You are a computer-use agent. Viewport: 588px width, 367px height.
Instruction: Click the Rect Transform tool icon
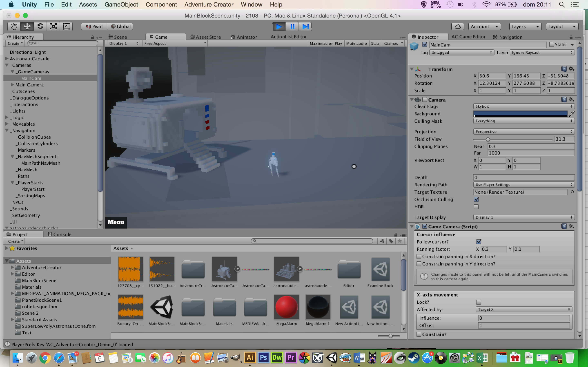point(66,27)
